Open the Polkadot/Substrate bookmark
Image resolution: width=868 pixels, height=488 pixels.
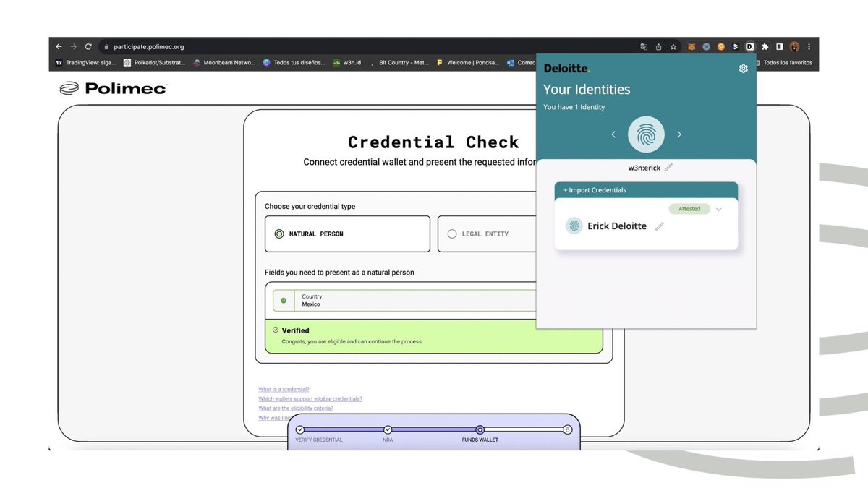[x=154, y=63]
